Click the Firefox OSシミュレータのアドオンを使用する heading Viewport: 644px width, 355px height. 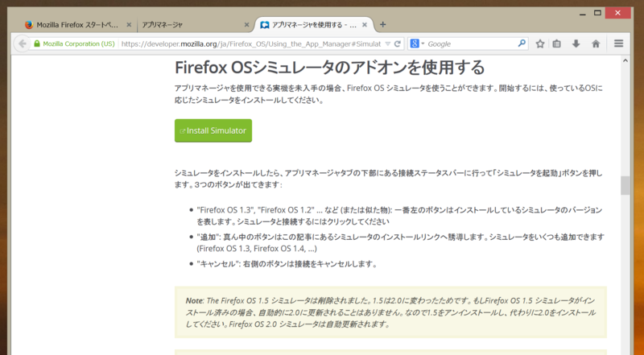tap(330, 68)
